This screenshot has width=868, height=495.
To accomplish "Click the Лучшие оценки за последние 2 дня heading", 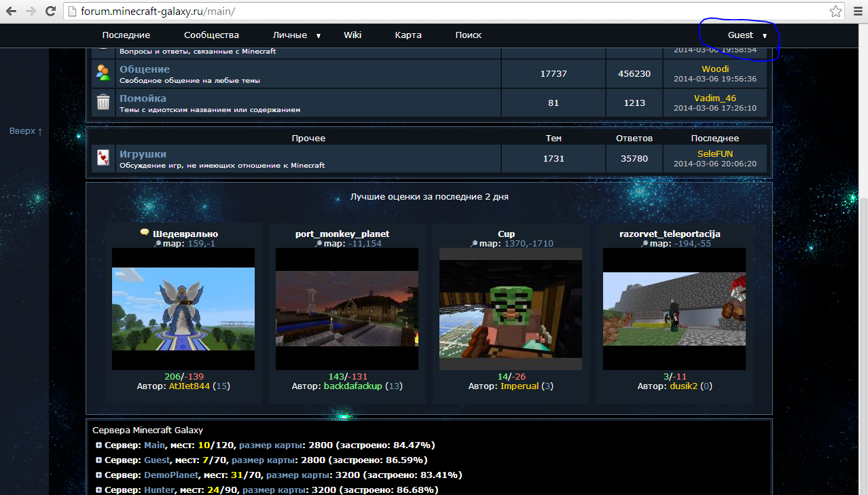I will click(429, 197).
